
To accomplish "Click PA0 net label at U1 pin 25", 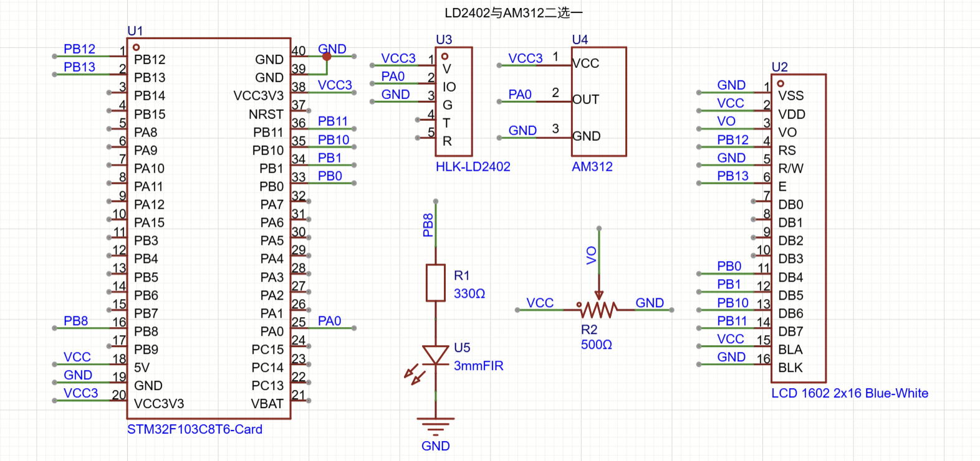I will (330, 321).
